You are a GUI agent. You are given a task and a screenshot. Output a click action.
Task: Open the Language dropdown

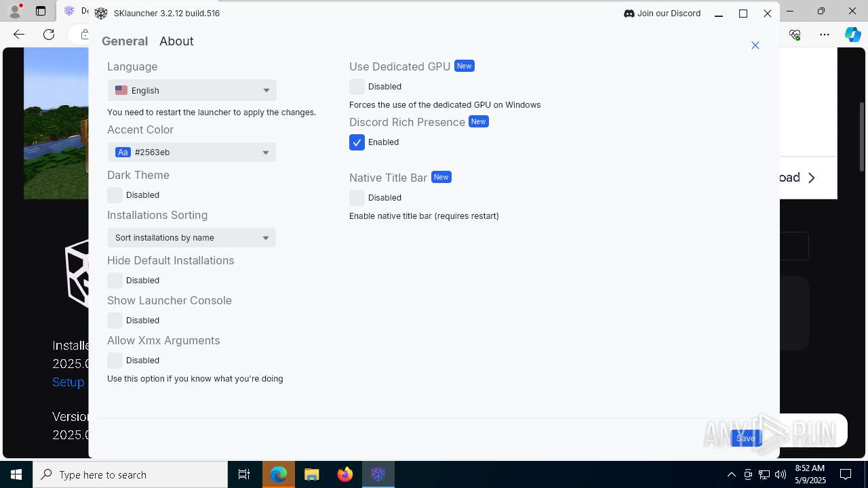pos(192,90)
